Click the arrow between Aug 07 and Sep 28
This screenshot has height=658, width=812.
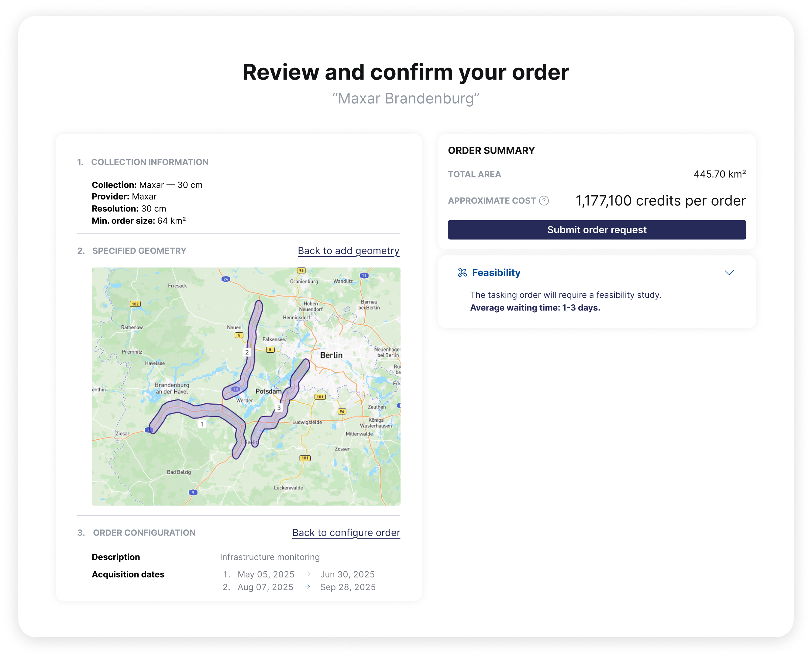tap(308, 587)
